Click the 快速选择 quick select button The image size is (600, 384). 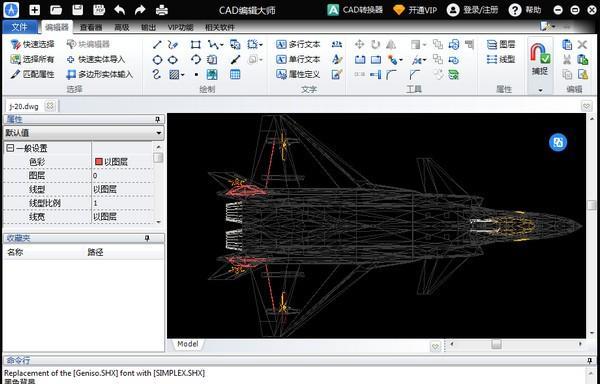coord(33,44)
